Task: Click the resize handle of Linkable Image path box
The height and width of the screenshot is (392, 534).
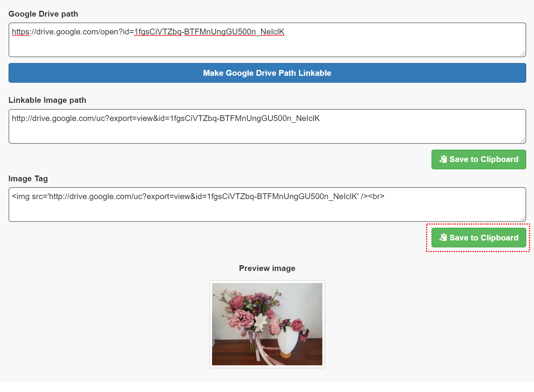Action: [523, 140]
